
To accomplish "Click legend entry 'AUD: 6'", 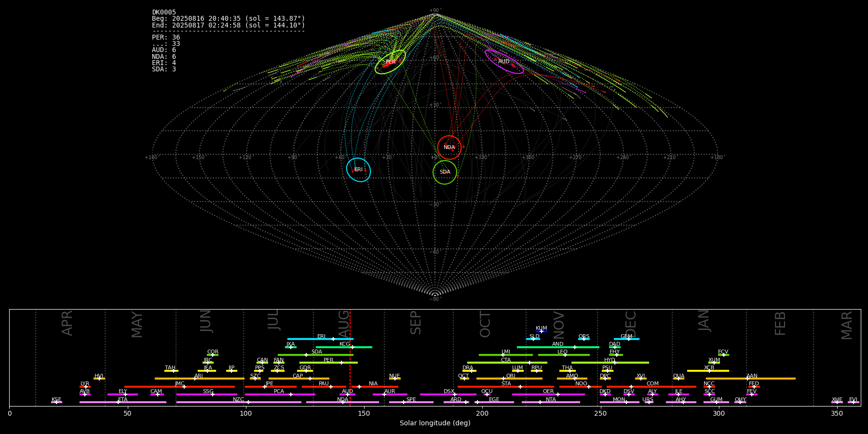I will [x=164, y=50].
